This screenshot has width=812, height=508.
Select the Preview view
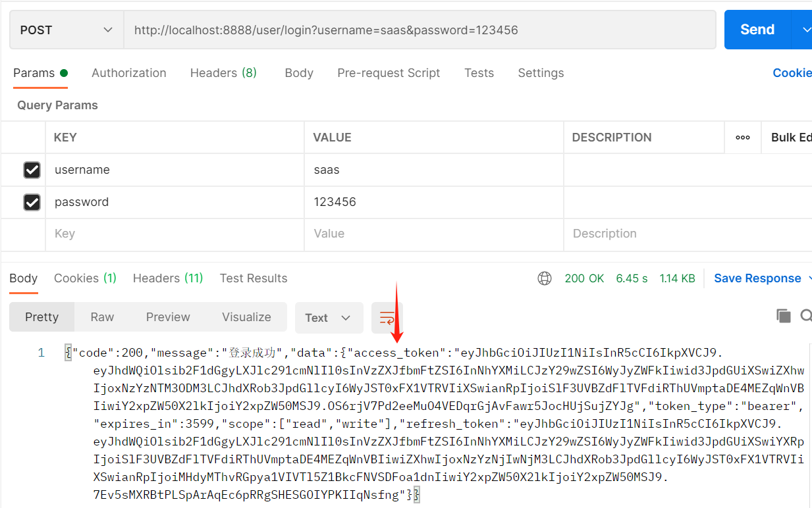point(168,317)
